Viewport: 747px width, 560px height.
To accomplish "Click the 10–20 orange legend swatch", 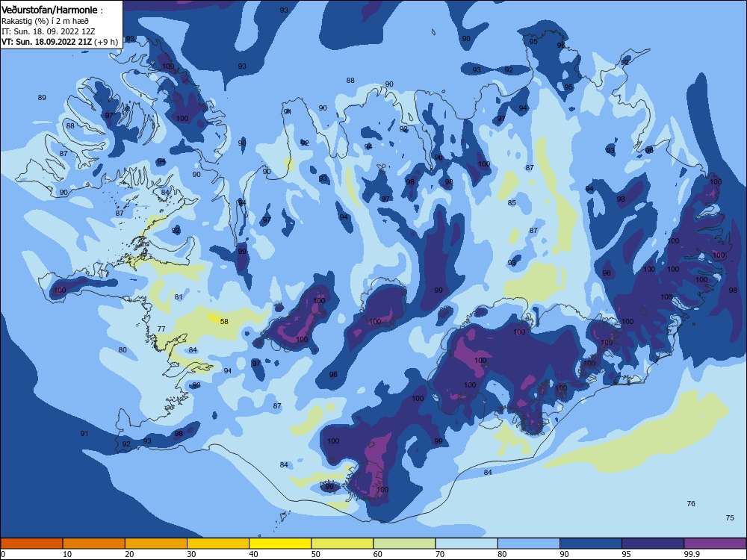I will (94, 544).
